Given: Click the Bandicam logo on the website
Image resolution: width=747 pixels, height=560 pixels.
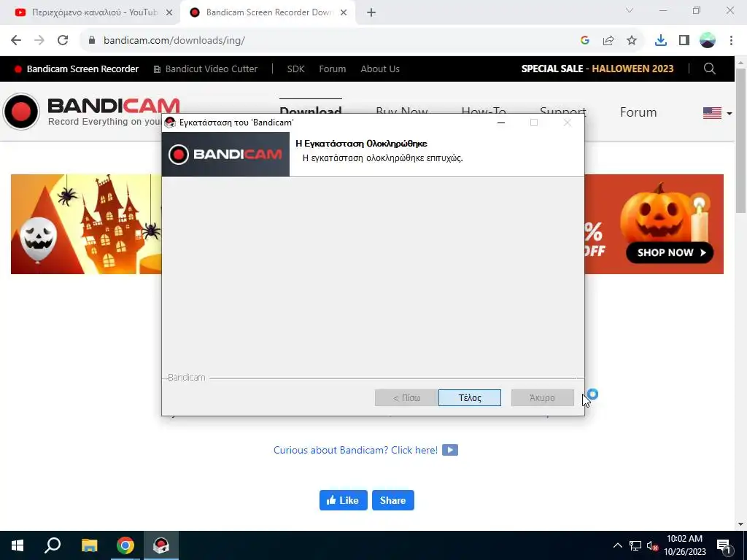Looking at the screenshot, I should (91, 112).
